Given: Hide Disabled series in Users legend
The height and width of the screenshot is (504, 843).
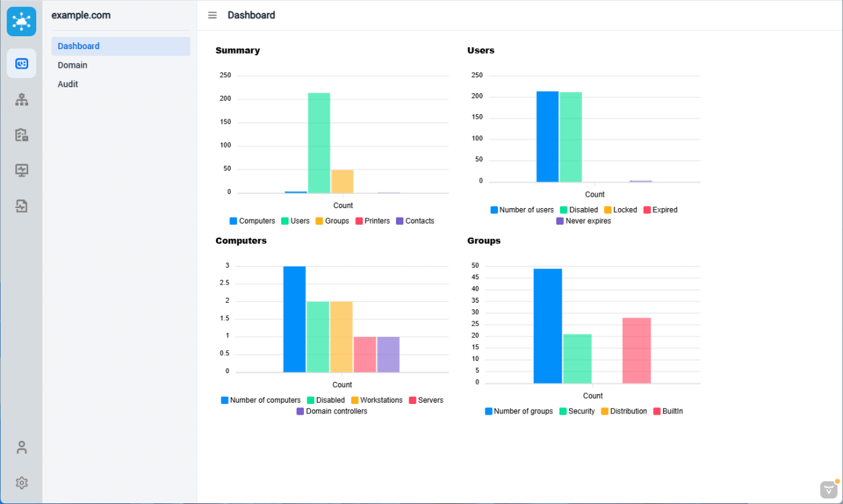Looking at the screenshot, I should pos(579,210).
